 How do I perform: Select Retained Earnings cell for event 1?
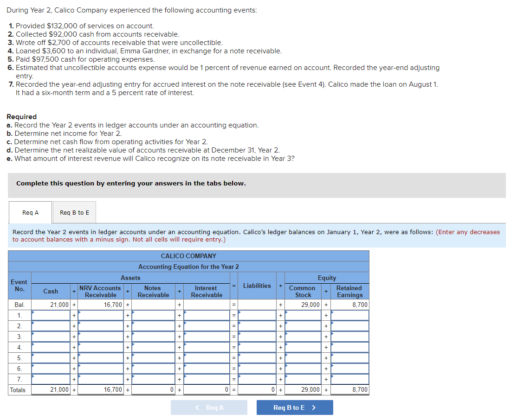(350, 315)
